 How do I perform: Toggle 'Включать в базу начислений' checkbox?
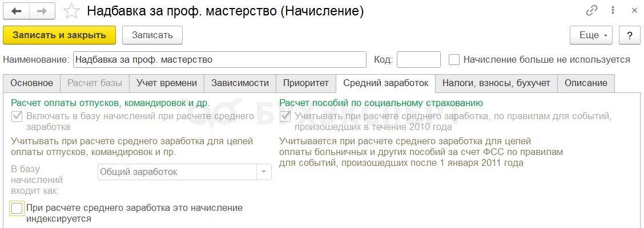17,116
